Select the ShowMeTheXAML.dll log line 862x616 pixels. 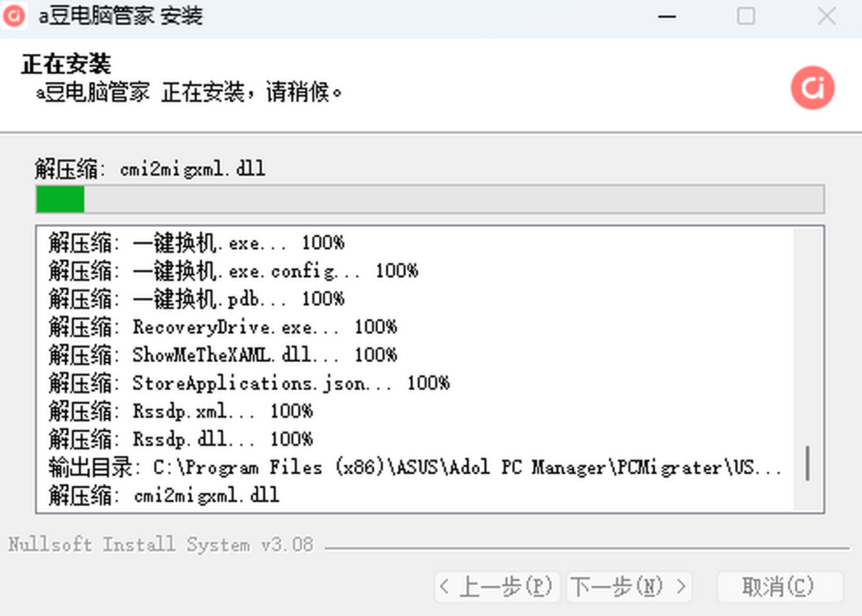[x=223, y=355]
